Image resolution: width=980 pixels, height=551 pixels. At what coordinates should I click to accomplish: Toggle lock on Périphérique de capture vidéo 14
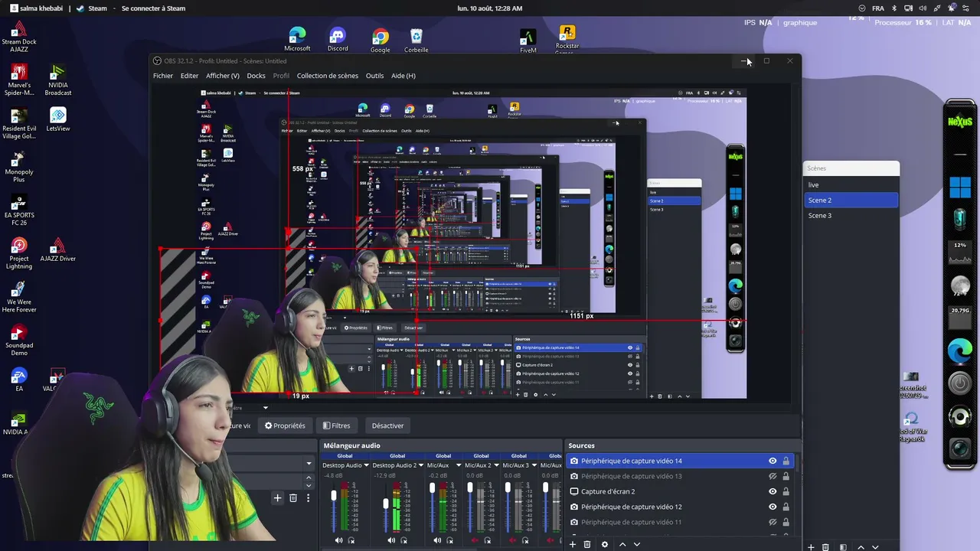click(786, 461)
